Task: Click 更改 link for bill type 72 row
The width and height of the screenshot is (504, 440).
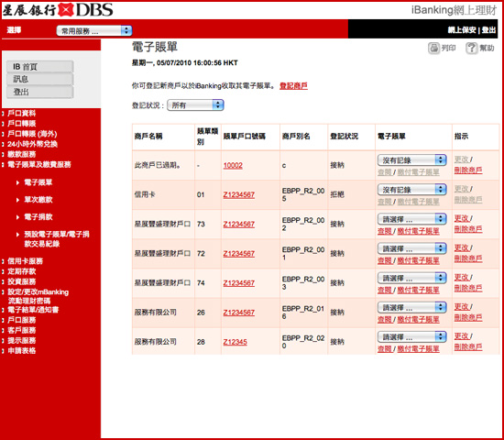Action: (462, 248)
